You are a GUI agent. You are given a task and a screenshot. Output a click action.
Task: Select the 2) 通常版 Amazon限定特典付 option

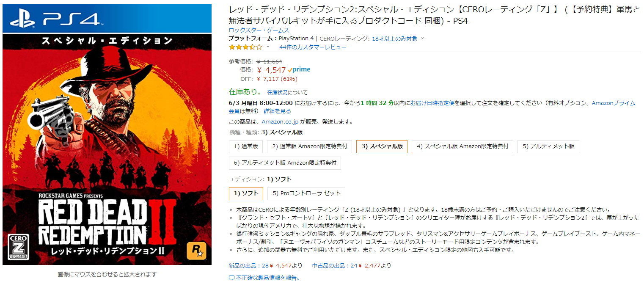[310, 146]
